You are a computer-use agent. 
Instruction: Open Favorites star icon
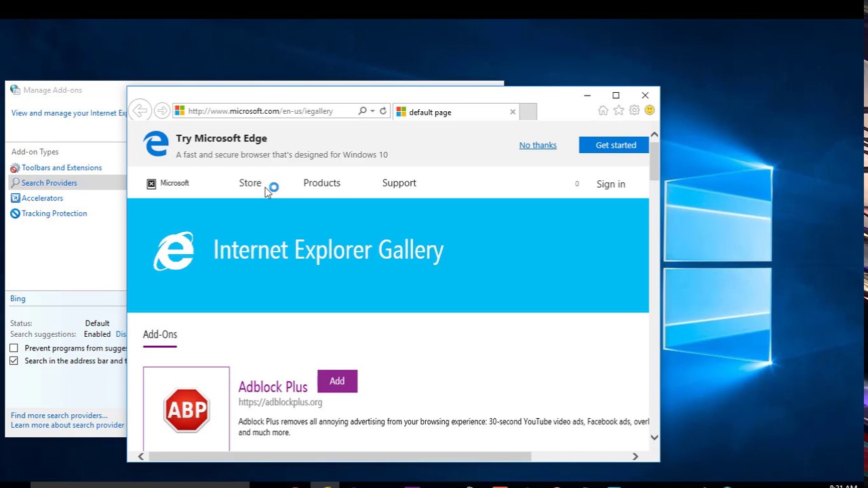(x=618, y=110)
